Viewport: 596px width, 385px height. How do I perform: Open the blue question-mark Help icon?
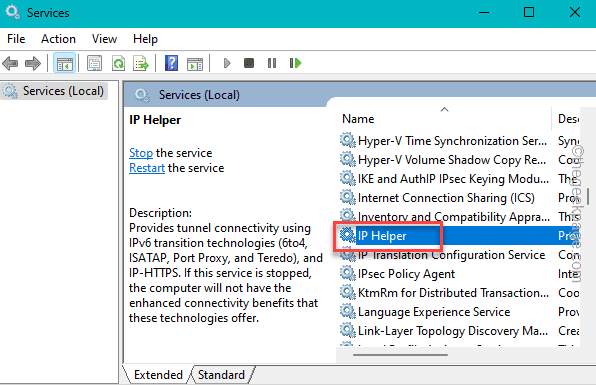point(171,63)
